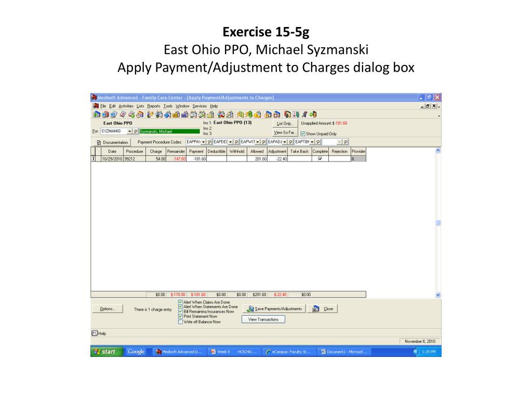Click lookup magnifier beside EAPADJ code
Screen dimensions: 532x399
[x=291, y=142]
